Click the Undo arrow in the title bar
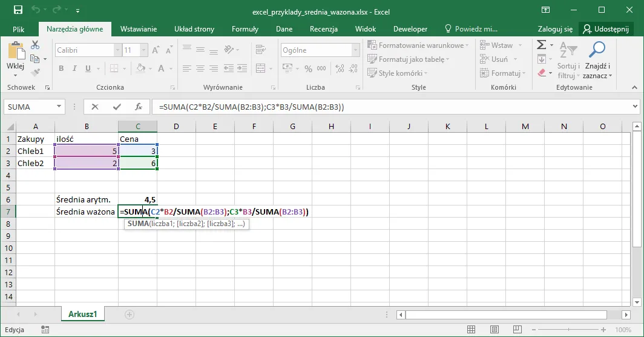Screen dimensions: 644x337 36,10
